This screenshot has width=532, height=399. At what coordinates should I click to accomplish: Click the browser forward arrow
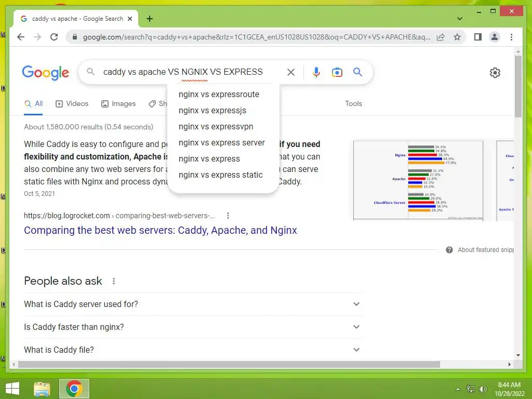tap(37, 37)
